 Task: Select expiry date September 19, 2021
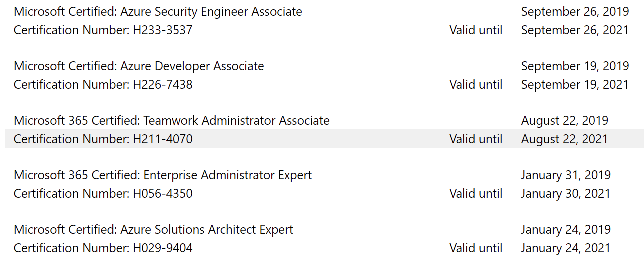point(575,85)
